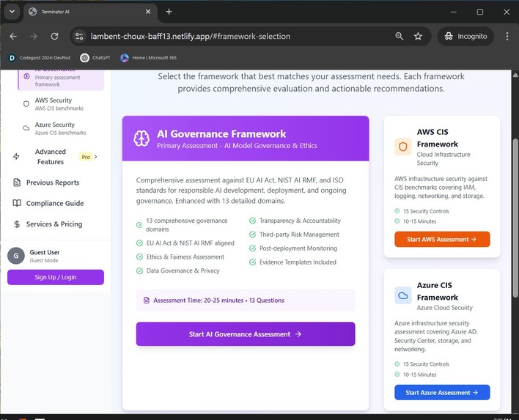Viewport: 519px width, 420px height.
Task: Click the Guest User avatar
Action: pyautogui.click(x=16, y=256)
